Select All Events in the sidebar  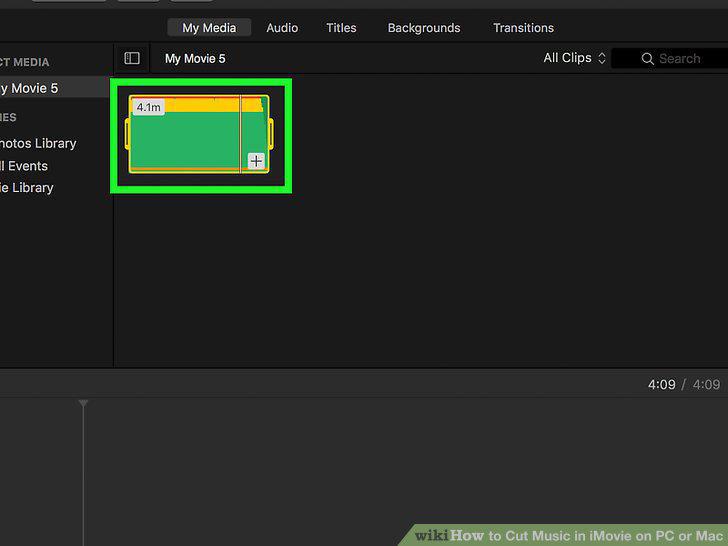pyautogui.click(x=24, y=166)
